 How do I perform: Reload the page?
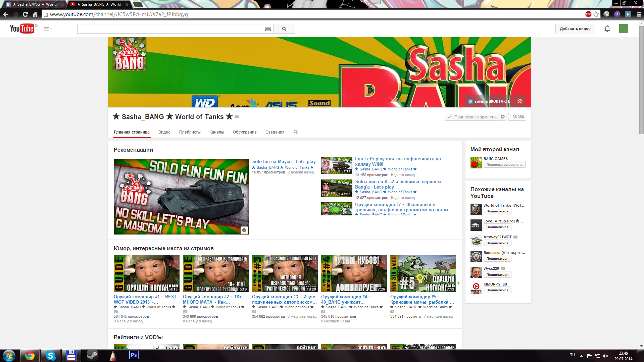tap(25, 14)
